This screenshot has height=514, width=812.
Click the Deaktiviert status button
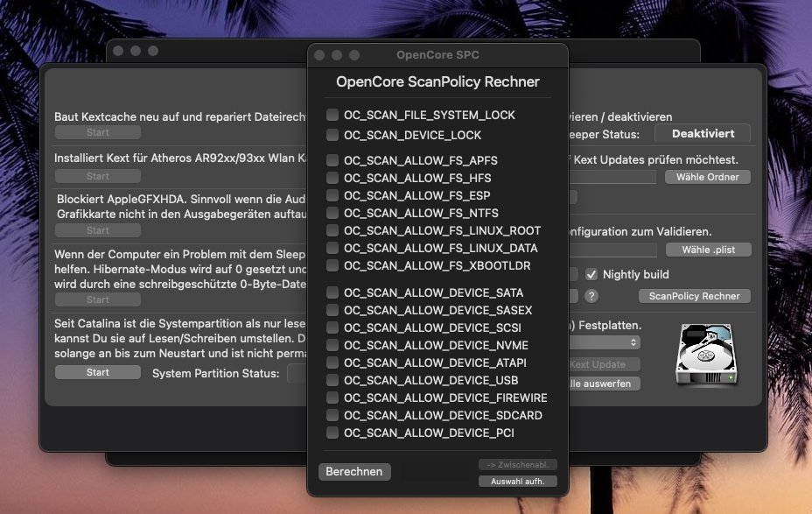coord(703,134)
